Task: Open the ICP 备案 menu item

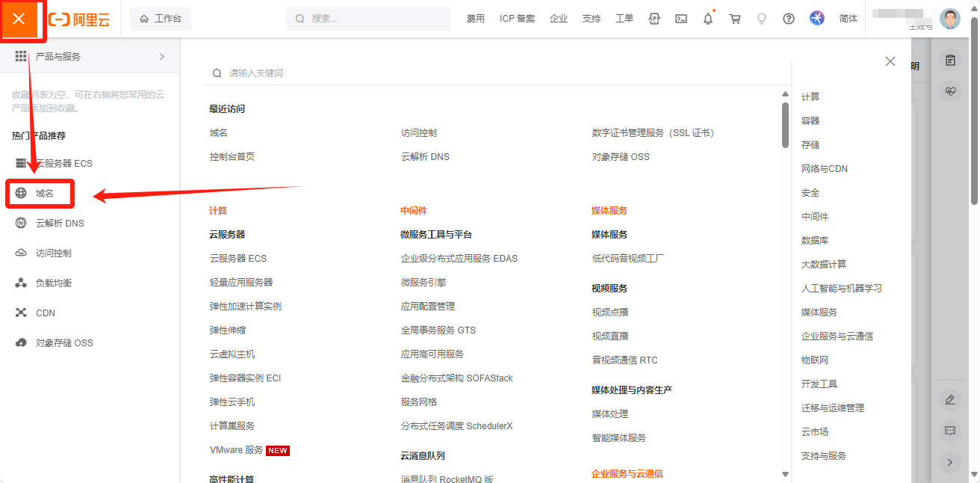Action: 517,19
